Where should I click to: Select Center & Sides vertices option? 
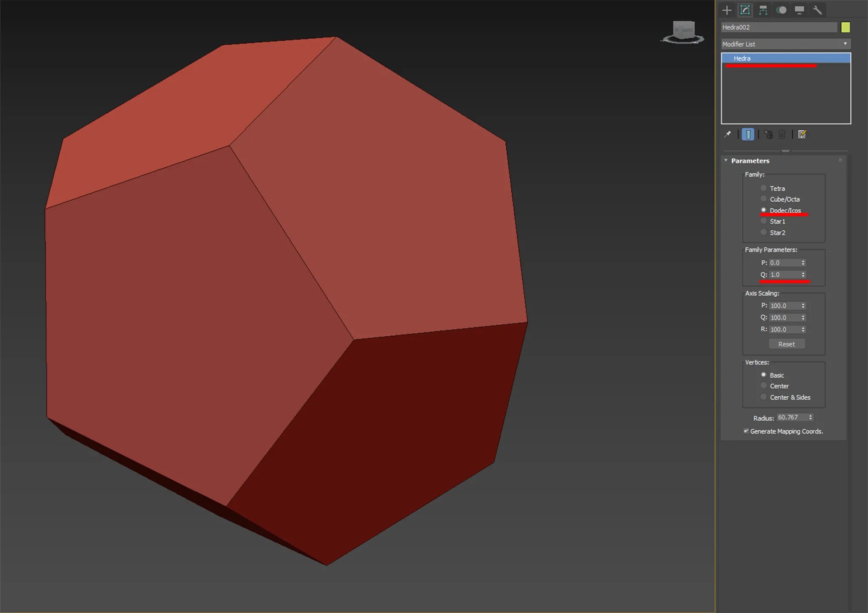coord(763,397)
